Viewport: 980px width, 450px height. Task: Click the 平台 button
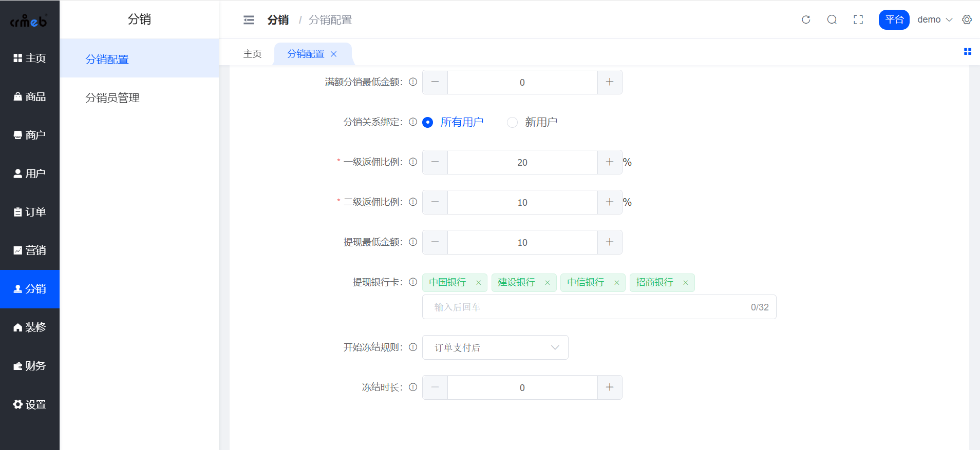[894, 19]
